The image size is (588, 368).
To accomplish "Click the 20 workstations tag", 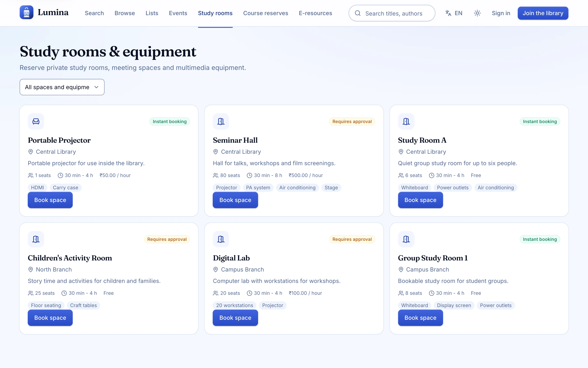I will [234, 305].
